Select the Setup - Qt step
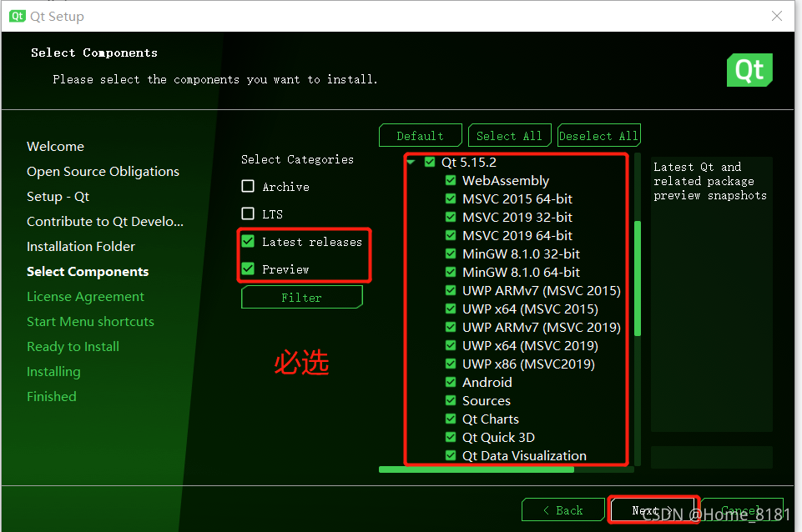Viewport: 802px width, 532px height. 58,197
